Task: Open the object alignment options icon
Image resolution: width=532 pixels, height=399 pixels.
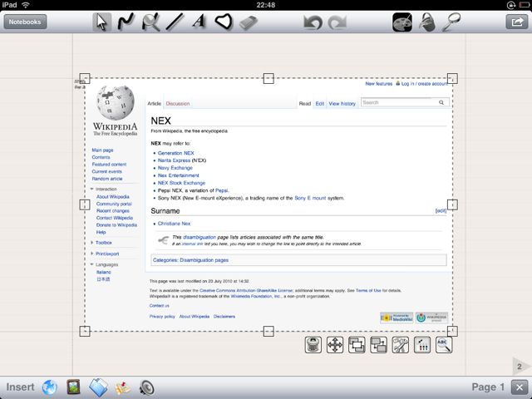Action: tap(422, 345)
